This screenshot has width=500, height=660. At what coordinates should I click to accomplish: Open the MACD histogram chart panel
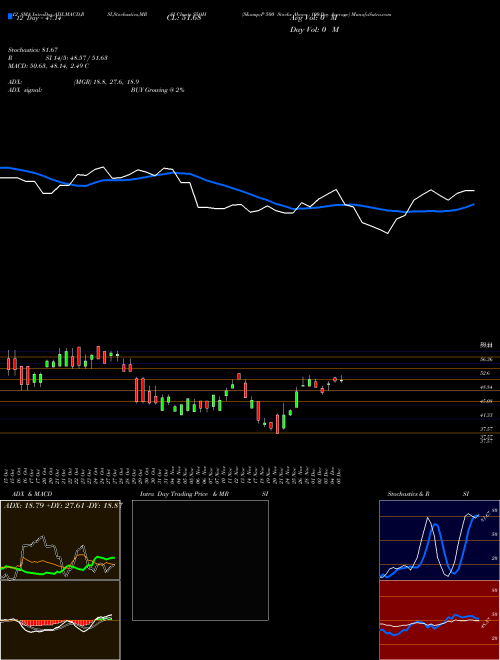[60, 620]
